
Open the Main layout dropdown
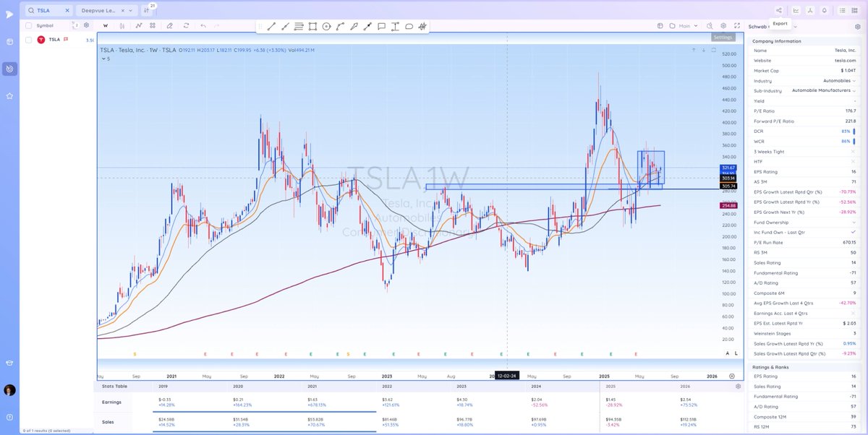(x=684, y=25)
